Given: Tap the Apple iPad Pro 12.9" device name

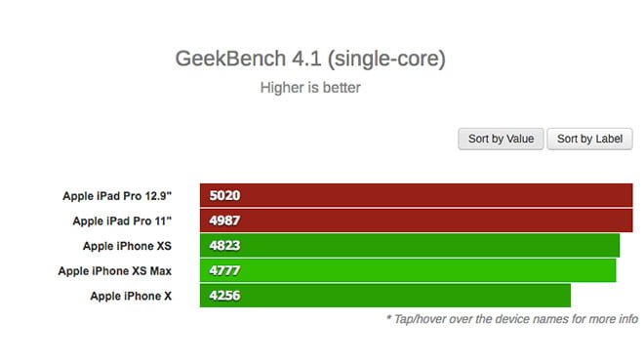Looking at the screenshot, I should coord(117,196).
